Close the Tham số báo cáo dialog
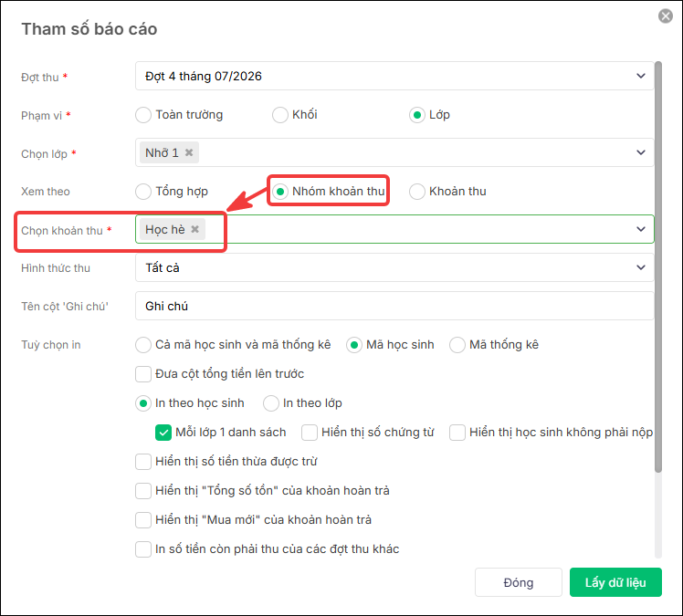 click(x=665, y=16)
